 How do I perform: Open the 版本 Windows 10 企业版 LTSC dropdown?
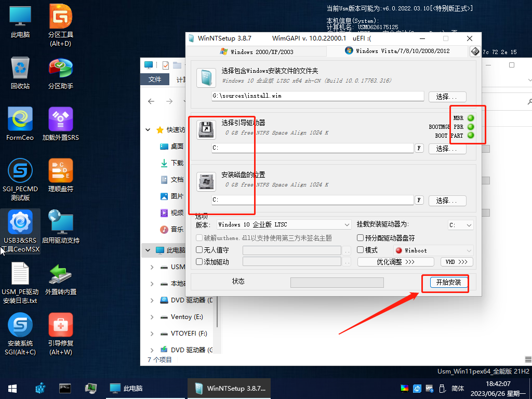tap(284, 224)
